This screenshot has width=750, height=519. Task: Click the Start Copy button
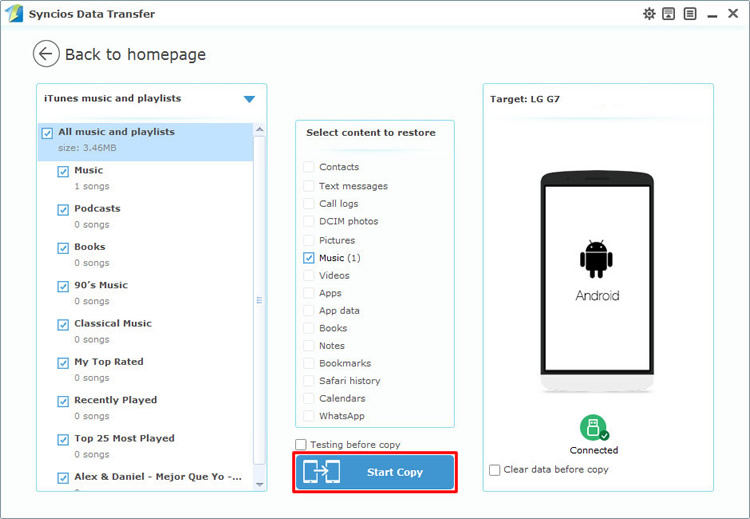pos(375,472)
